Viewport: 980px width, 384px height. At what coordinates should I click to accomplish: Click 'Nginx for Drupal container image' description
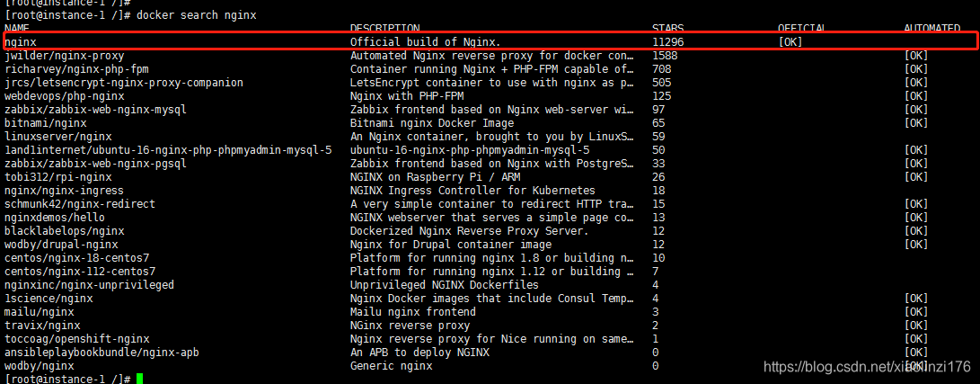[451, 245]
